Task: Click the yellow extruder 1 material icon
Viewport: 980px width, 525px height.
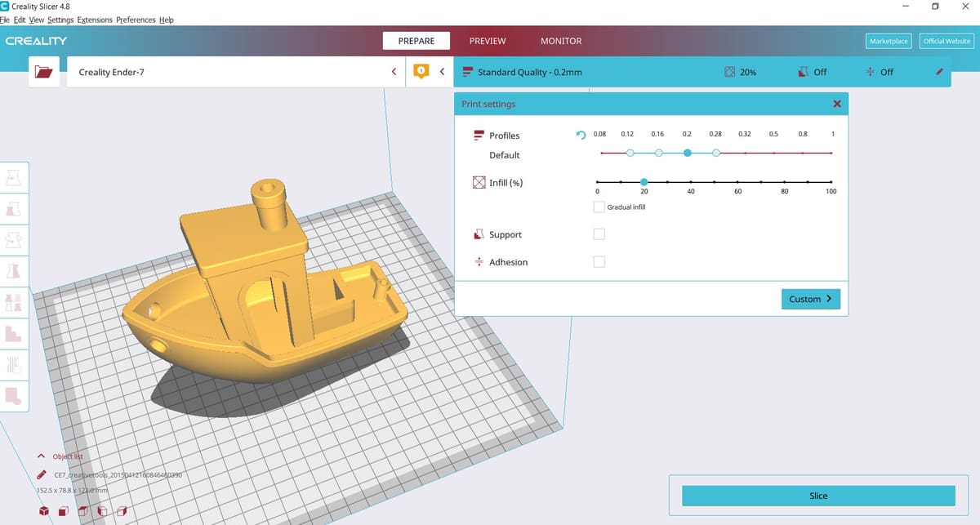Action: point(421,72)
